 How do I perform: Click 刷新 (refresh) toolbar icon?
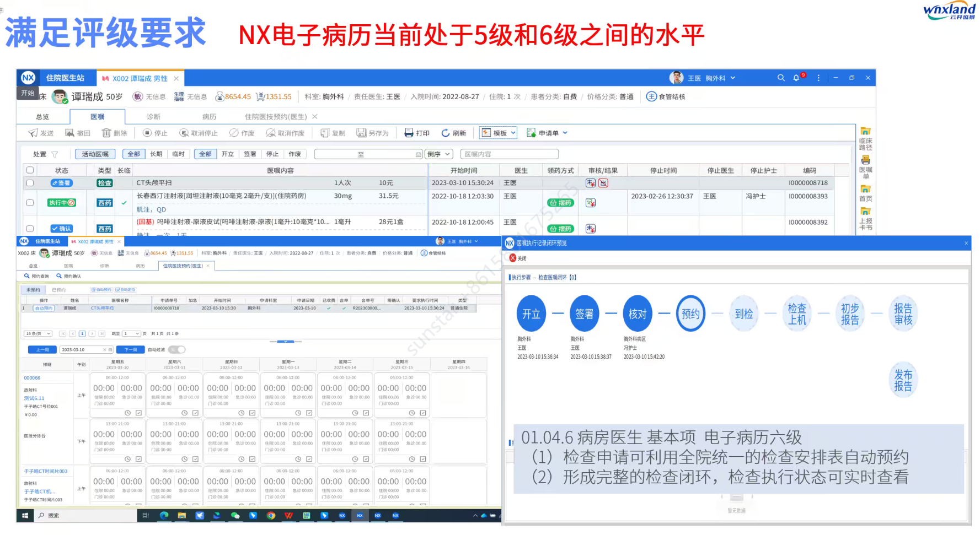[x=446, y=133]
